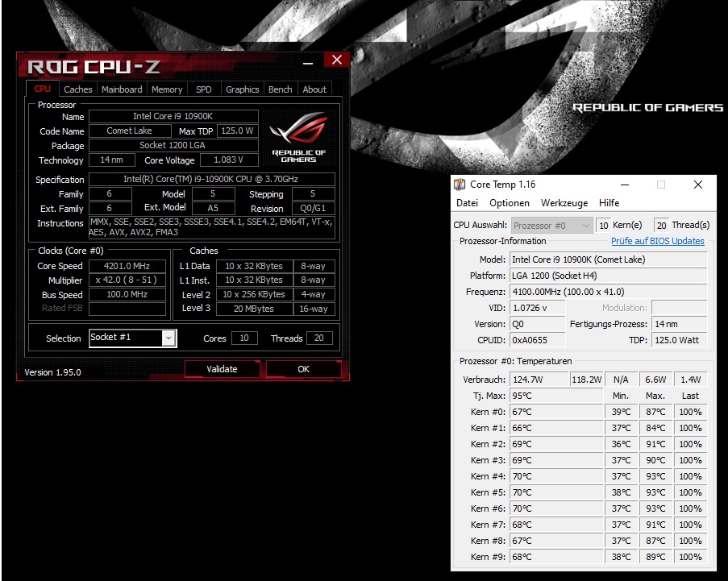Close the Core Temp window
Viewport: 728px width, 581px height.
(698, 185)
